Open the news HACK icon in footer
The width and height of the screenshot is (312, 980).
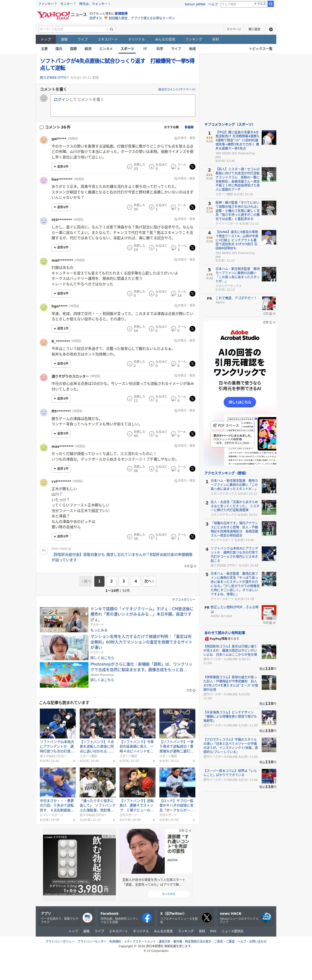pos(266,918)
